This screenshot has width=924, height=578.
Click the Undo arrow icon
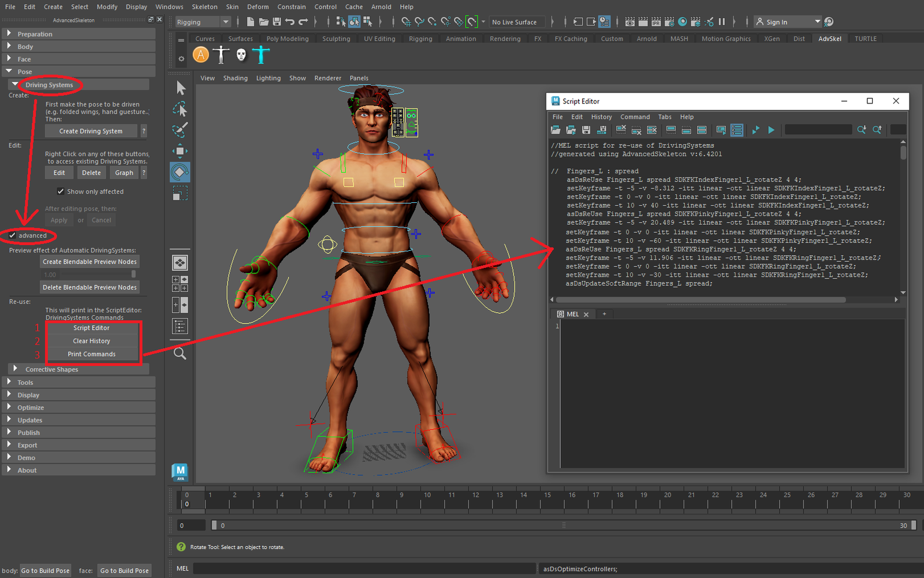(290, 22)
